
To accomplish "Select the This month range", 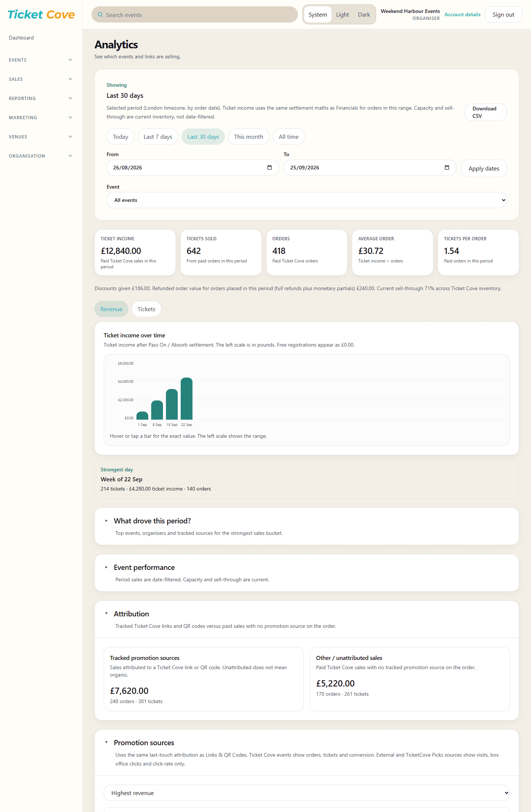I will click(x=249, y=137).
